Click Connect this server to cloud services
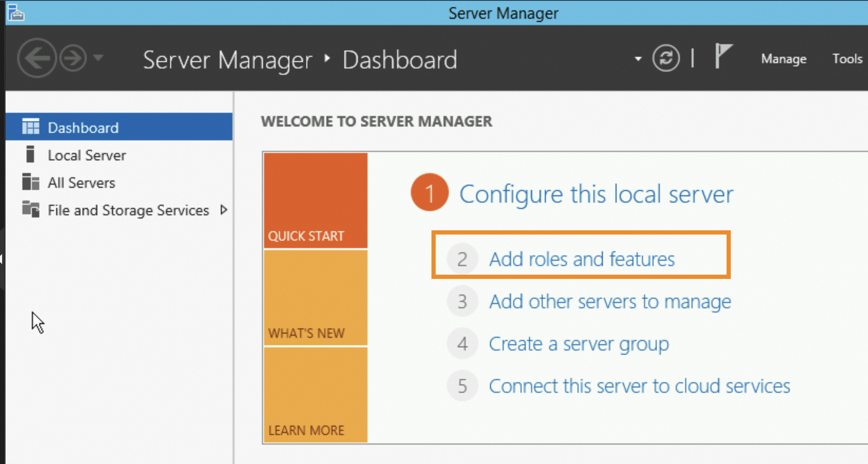Image resolution: width=868 pixels, height=464 pixels. [x=639, y=386]
